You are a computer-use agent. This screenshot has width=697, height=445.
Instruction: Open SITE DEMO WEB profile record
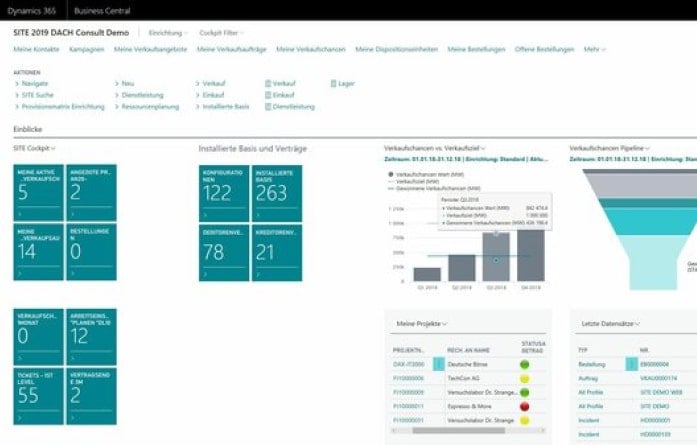661,392
